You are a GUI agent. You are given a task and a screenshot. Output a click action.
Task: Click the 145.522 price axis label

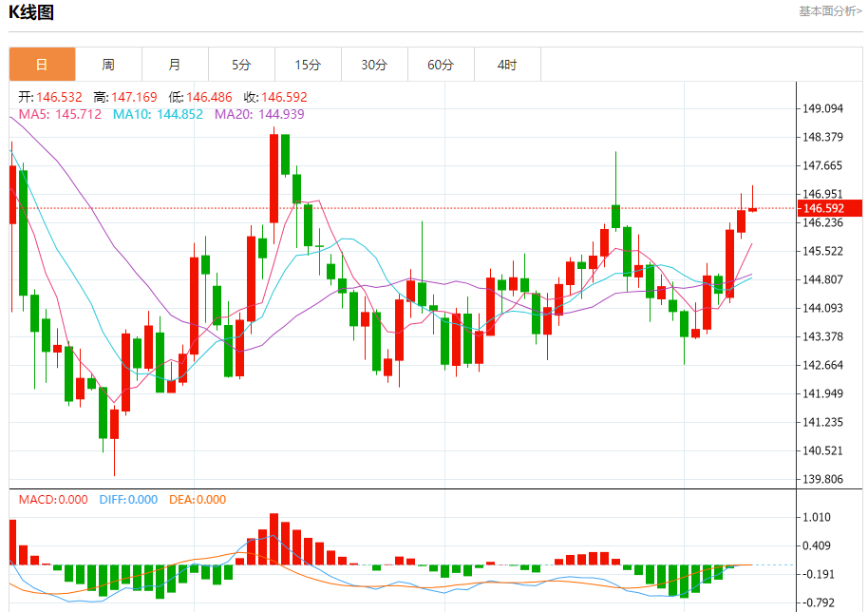coord(822,251)
